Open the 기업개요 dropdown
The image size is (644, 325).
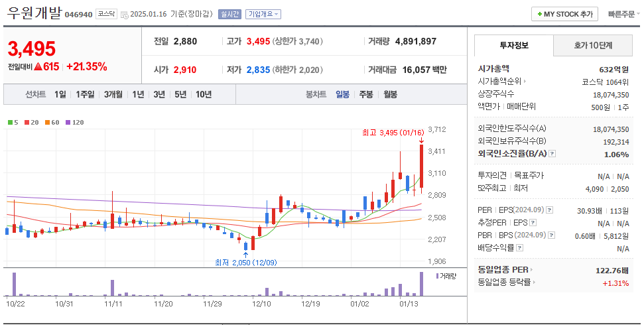263,14
